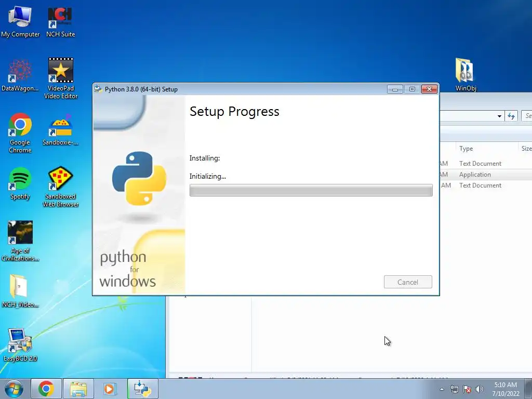The height and width of the screenshot is (399, 532).
Task: Launch VideoPad Video Editor from the desktop
Action: pyautogui.click(x=61, y=78)
